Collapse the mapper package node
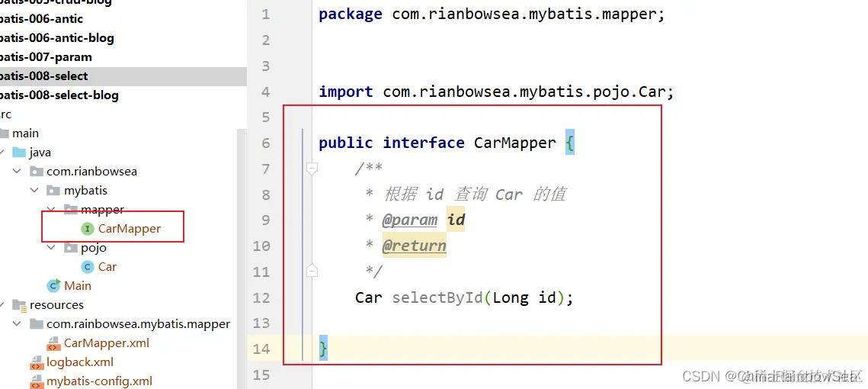 tap(52, 210)
